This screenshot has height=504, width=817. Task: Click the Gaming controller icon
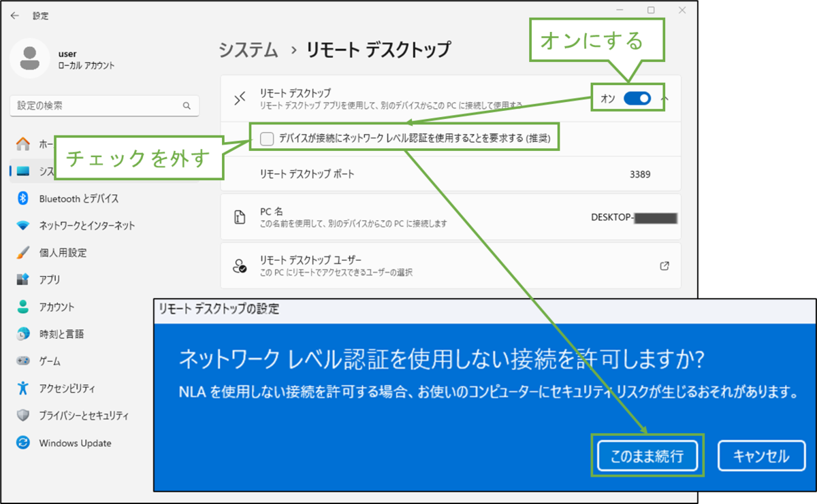pyautogui.click(x=23, y=361)
